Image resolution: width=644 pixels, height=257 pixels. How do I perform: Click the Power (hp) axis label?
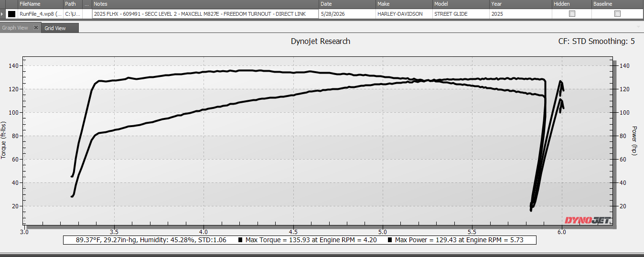634,140
